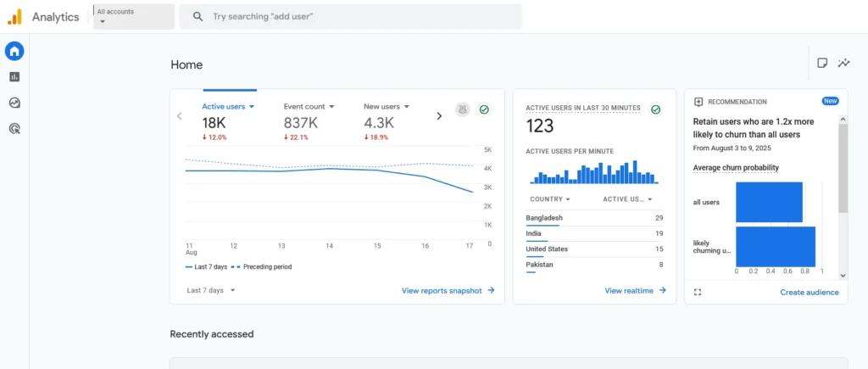Open the View reports snapshot link
The width and height of the screenshot is (868, 369).
pos(448,291)
